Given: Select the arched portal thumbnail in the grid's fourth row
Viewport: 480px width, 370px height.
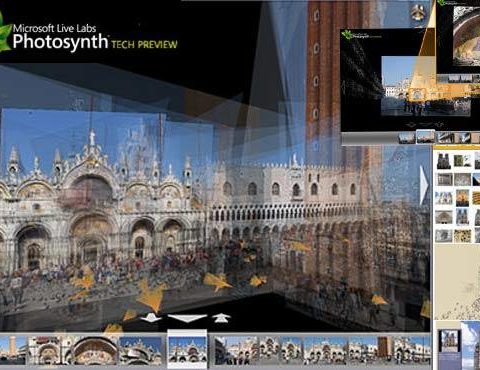Looking at the screenshot, I should click(444, 217).
